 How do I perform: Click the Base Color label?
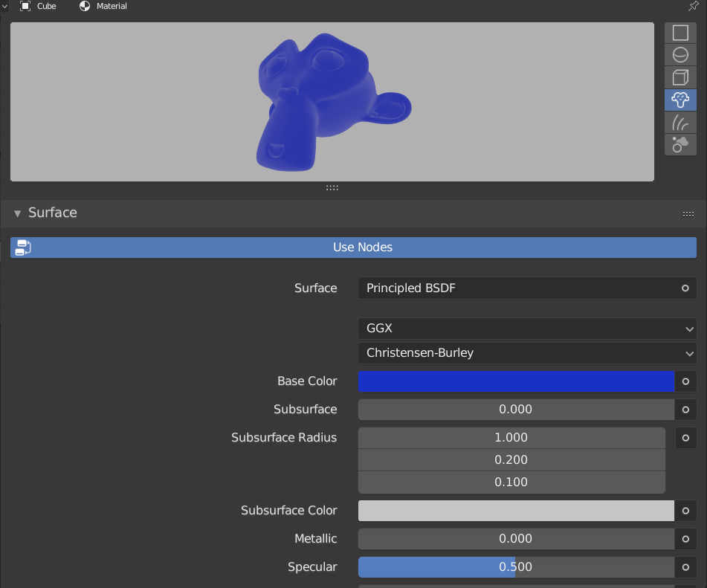[307, 381]
